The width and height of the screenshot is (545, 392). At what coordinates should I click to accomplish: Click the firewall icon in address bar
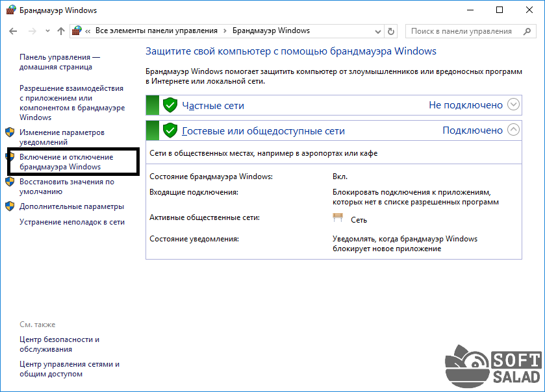pos(77,31)
